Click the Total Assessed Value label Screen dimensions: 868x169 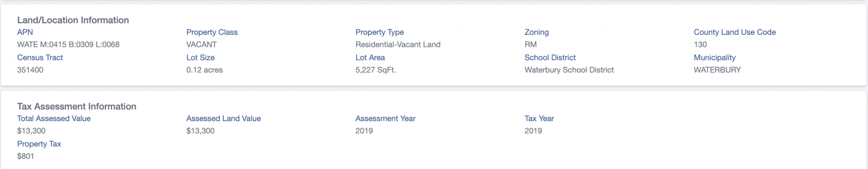click(x=54, y=118)
